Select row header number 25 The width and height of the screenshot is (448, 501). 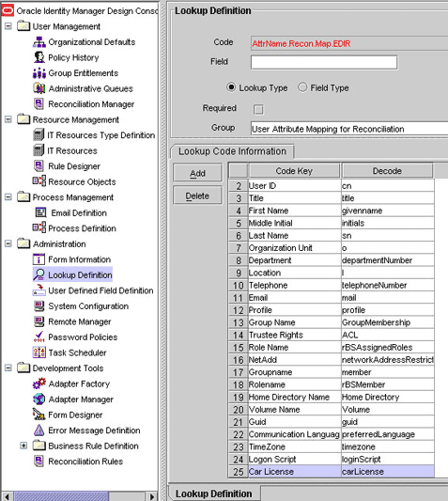[239, 472]
